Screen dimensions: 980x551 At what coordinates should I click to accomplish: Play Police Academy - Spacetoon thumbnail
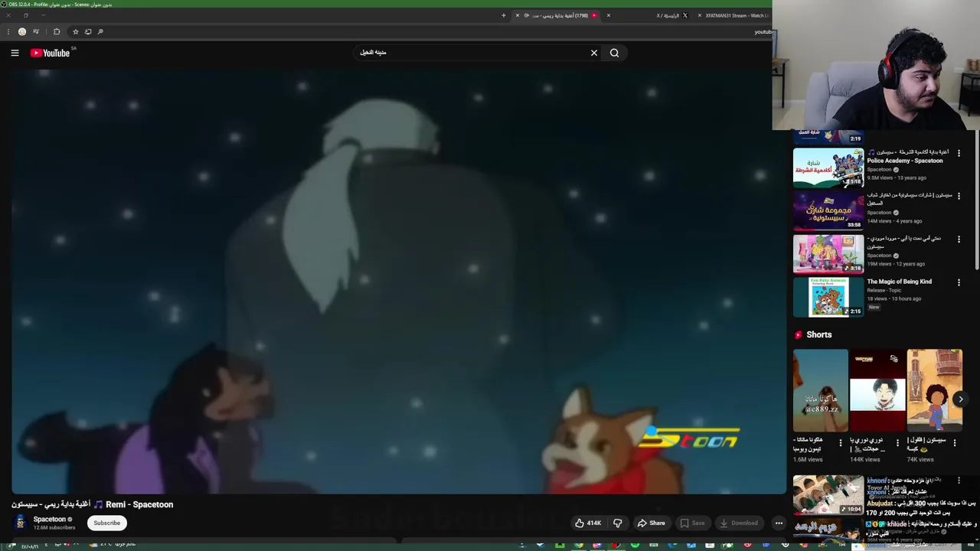[x=828, y=168]
